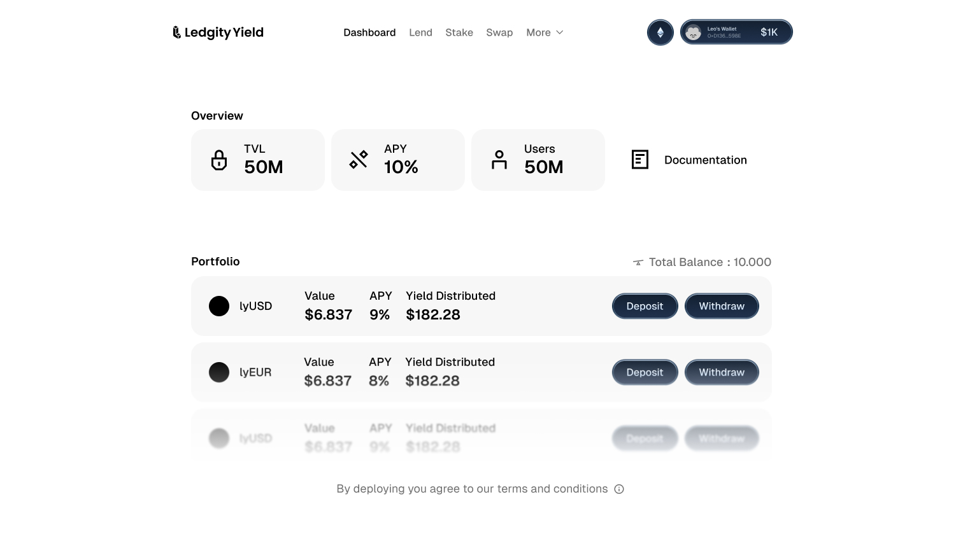963x560 pixels.
Task: Click the terms and conditions info icon
Action: pyautogui.click(x=619, y=489)
